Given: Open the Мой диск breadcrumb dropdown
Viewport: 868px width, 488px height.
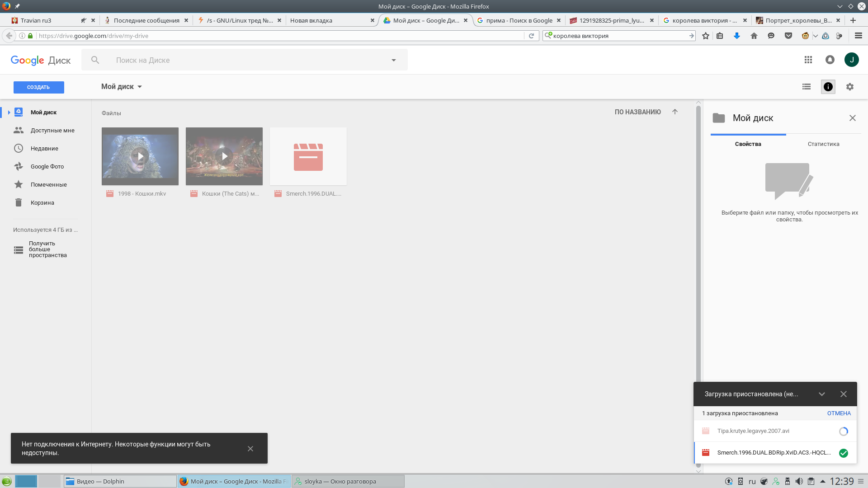Looking at the screenshot, I should click(122, 87).
